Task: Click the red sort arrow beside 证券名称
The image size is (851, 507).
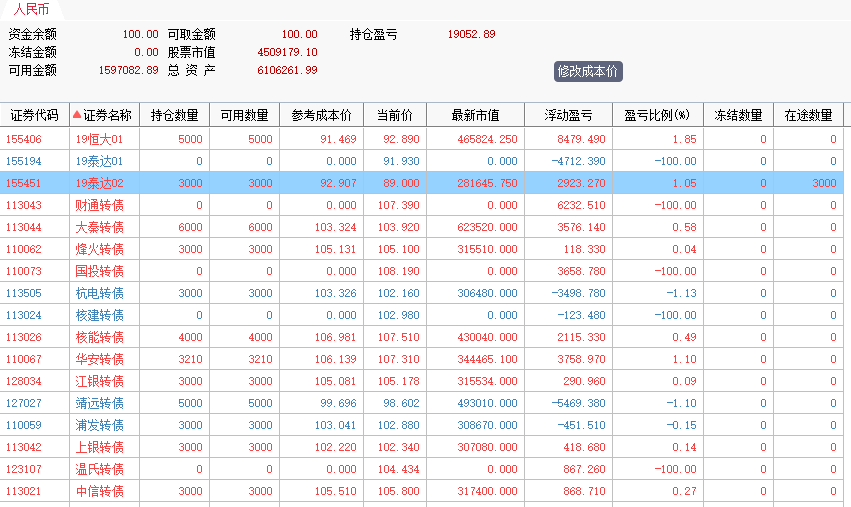Action: pyautogui.click(x=77, y=115)
